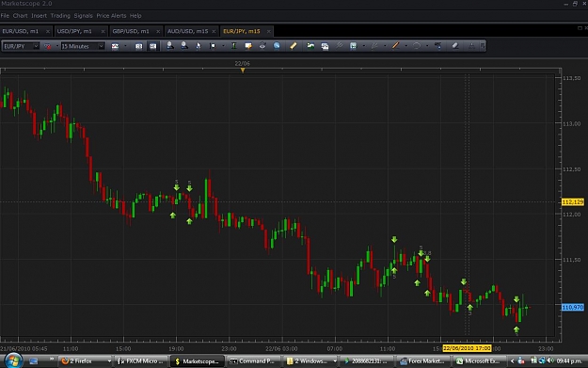Screen dimensions: 588x368
Task: Click the blue 110,970 current price label
Action: pos(573,307)
